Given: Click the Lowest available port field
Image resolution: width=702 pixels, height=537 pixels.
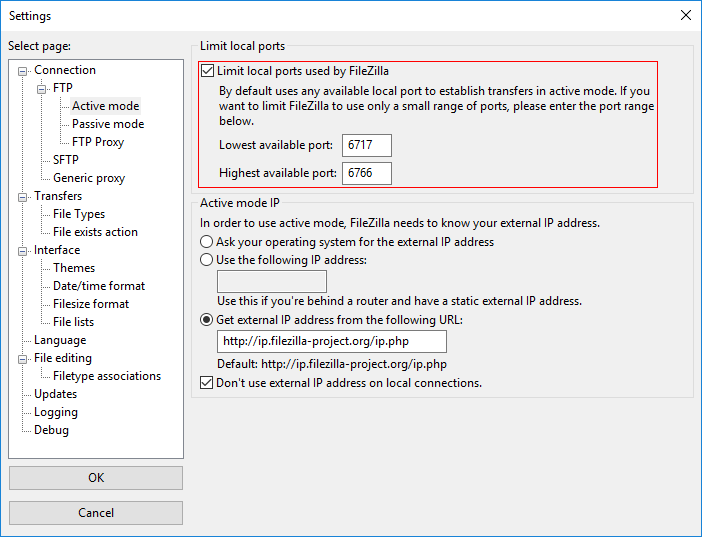Looking at the screenshot, I should [366, 146].
